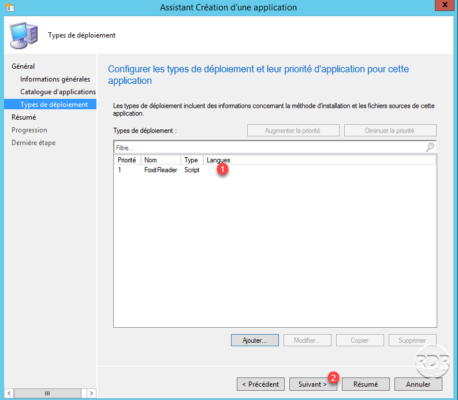Click the Résumé button at the bottom
458x400 pixels.
[x=366, y=384]
